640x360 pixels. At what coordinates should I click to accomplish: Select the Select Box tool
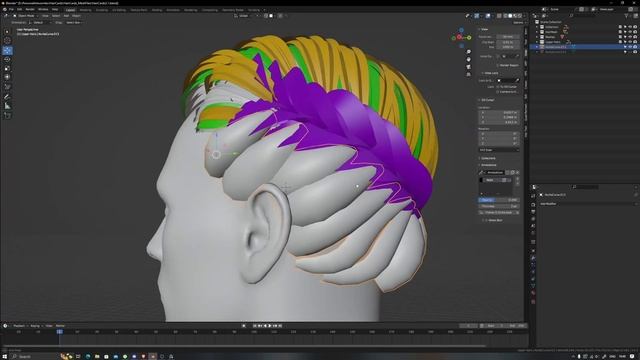(7, 31)
